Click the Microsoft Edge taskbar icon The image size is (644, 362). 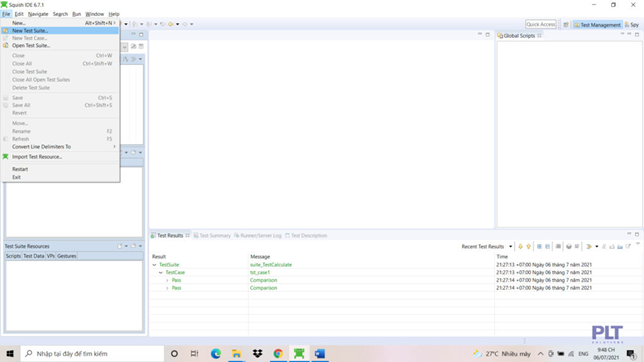coord(216,353)
